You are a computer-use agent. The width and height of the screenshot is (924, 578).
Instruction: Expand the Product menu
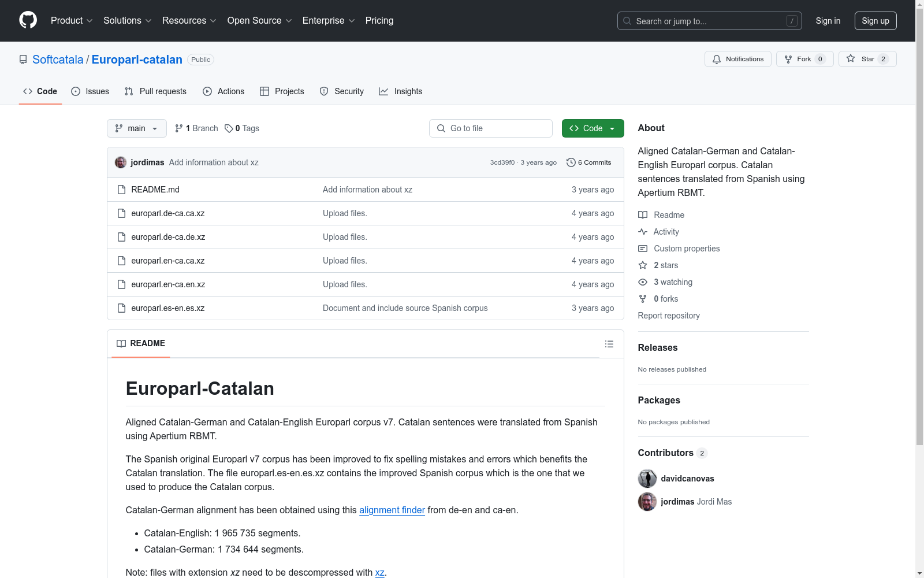(x=72, y=21)
